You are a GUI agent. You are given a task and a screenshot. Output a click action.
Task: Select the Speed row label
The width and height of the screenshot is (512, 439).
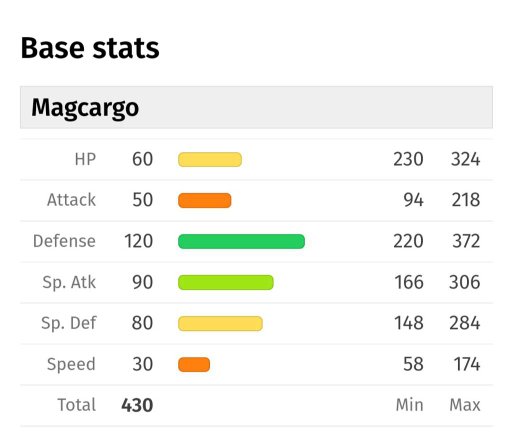click(71, 365)
